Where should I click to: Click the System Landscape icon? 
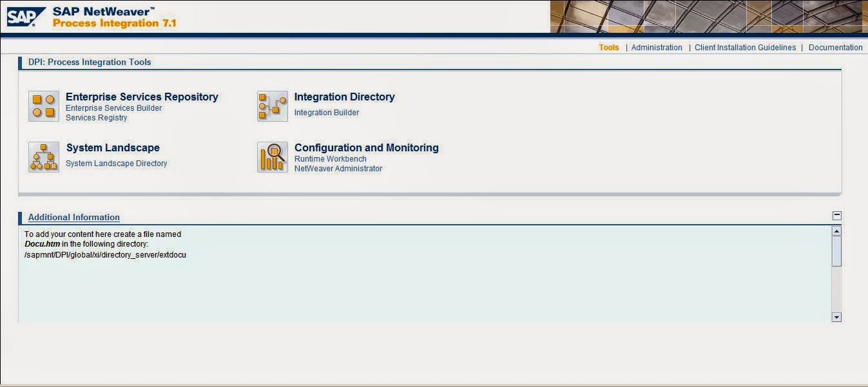click(x=44, y=157)
